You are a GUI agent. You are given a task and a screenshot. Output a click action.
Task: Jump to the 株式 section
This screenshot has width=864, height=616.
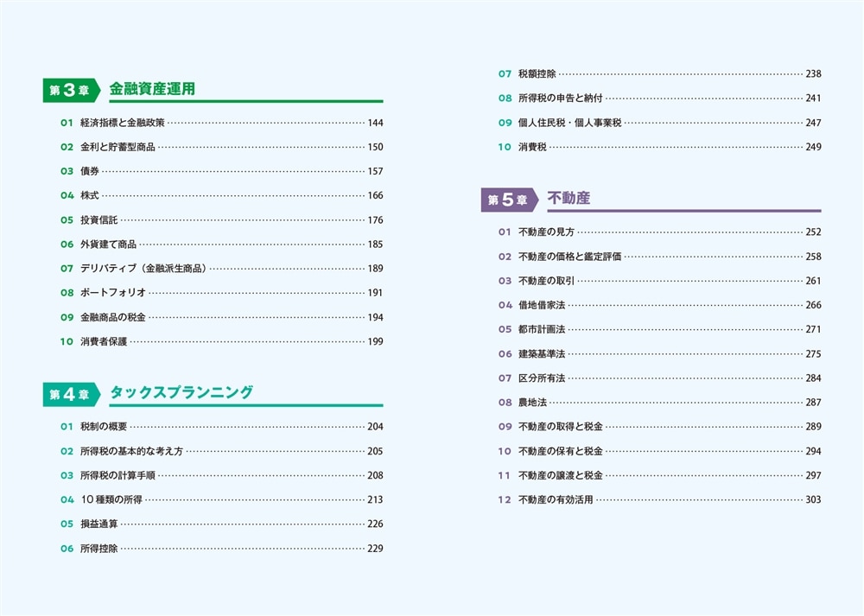(x=89, y=195)
